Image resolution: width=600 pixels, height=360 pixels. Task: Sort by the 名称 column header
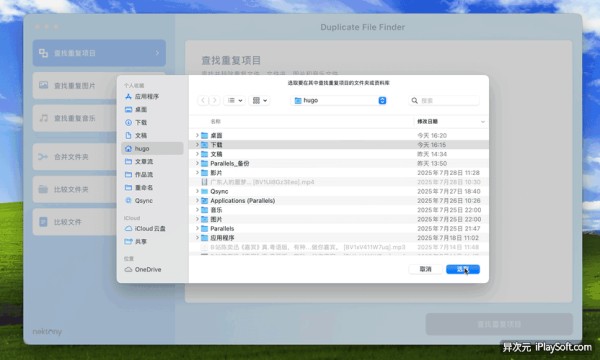pyautogui.click(x=215, y=122)
